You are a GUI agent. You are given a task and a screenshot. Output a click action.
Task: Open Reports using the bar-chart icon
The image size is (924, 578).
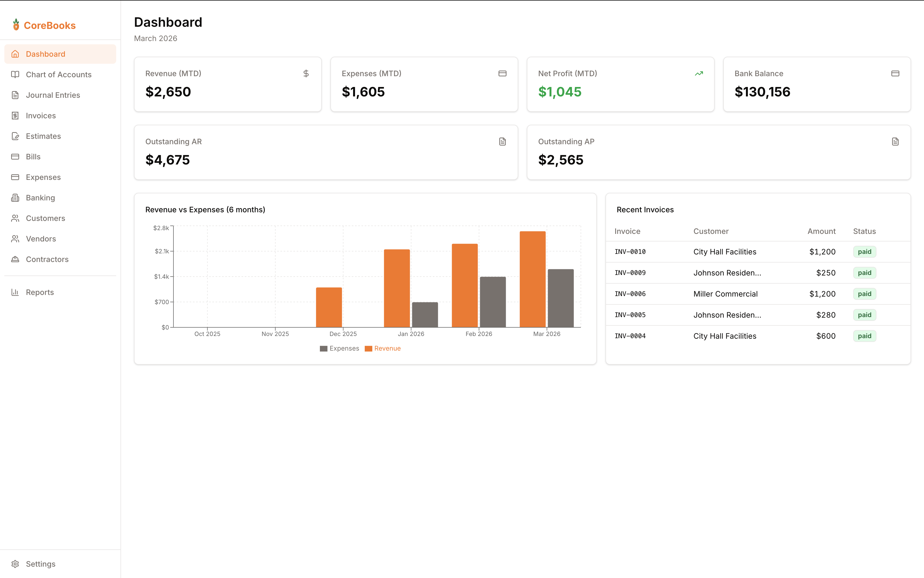pyautogui.click(x=15, y=292)
